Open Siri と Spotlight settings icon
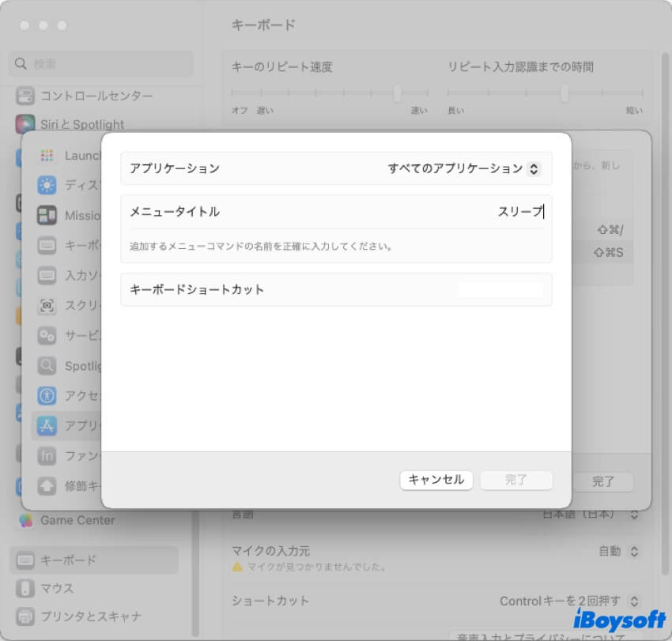 [x=25, y=124]
